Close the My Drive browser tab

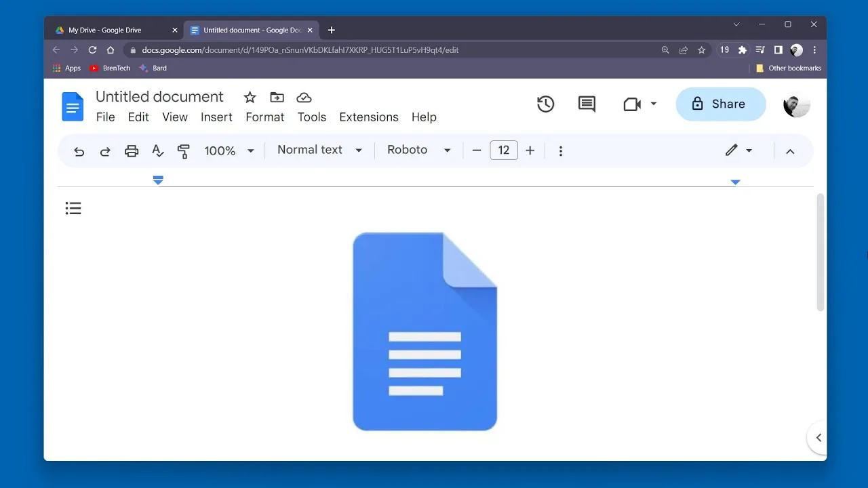[x=174, y=30]
